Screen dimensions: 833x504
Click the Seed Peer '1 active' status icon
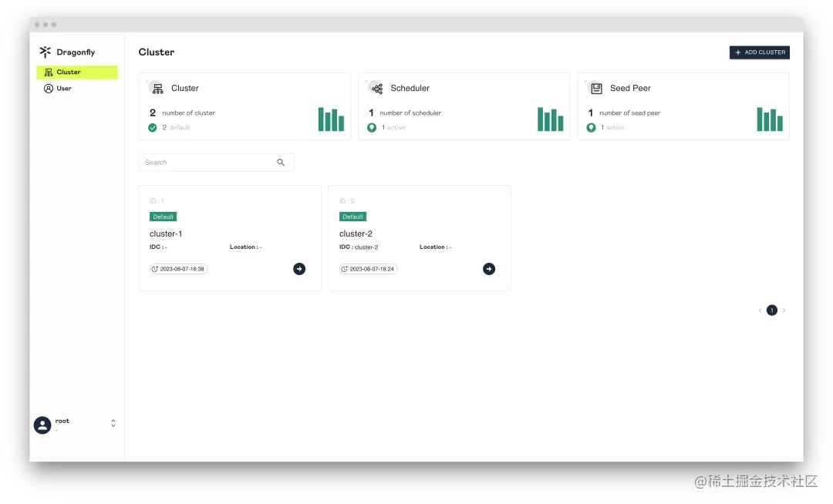591,128
